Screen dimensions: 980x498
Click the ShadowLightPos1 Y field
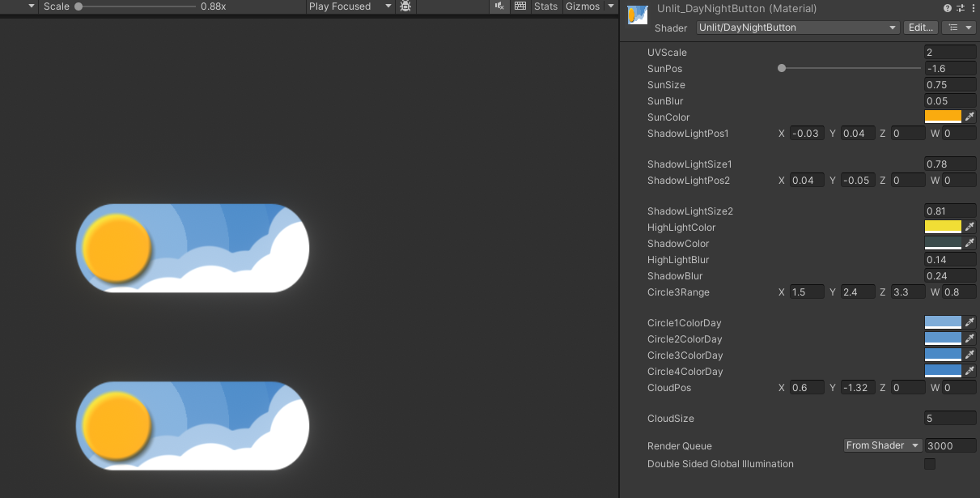coord(858,133)
